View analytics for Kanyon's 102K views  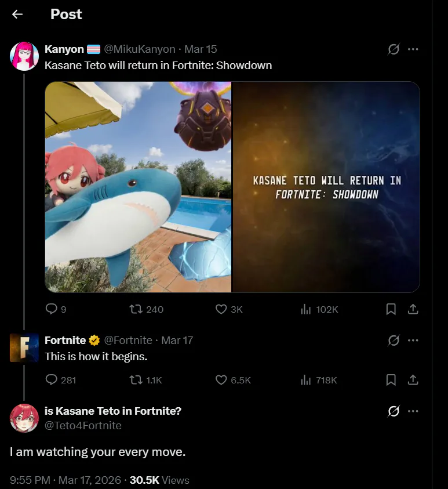[306, 309]
